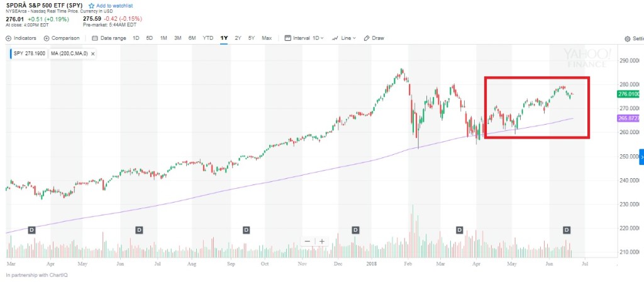Click the SPY 278.1900 series label

pyautogui.click(x=30, y=54)
